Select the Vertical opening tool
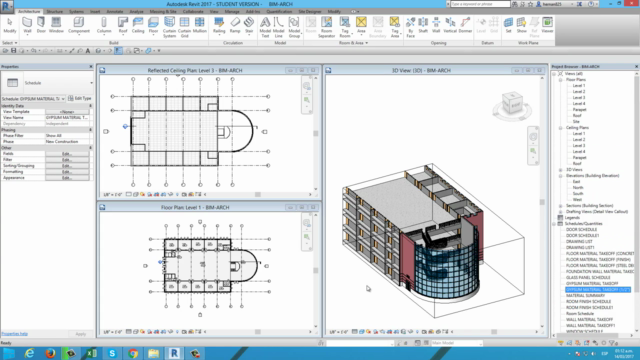 [x=450, y=25]
